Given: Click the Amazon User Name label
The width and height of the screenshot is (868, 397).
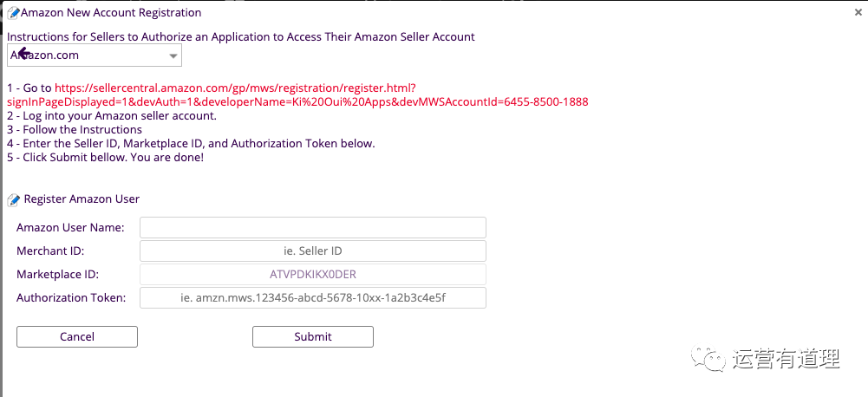Looking at the screenshot, I should 70,228.
